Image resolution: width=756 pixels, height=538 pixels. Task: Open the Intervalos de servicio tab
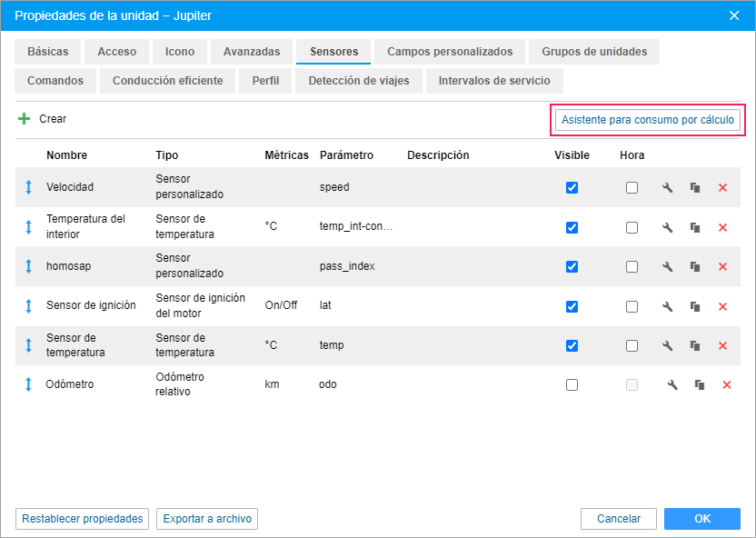tap(494, 81)
